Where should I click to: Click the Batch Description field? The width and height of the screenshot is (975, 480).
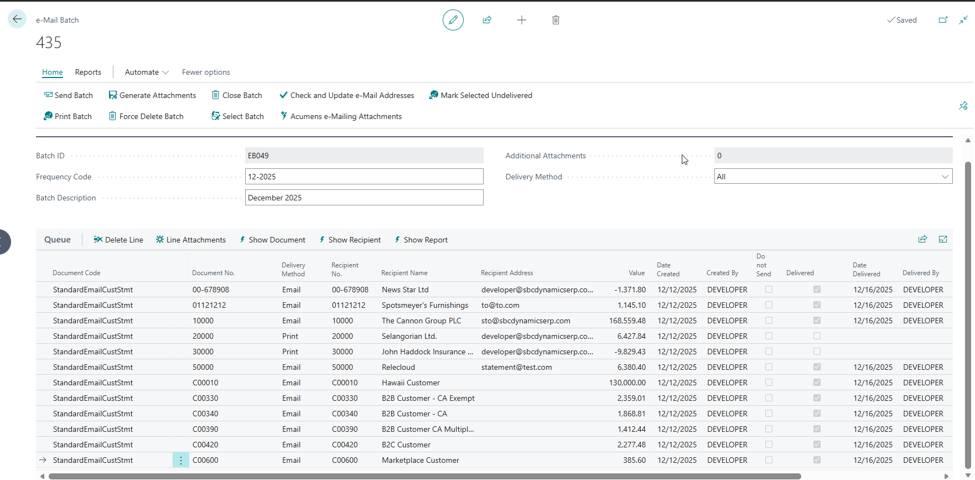[x=364, y=198]
